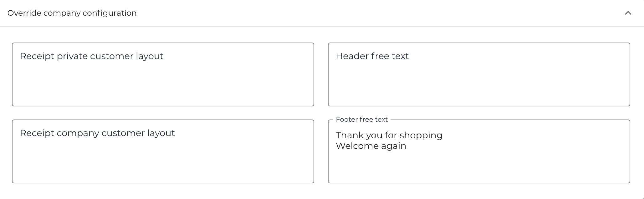
Task: Focus the Header free text field
Action: 479,74
